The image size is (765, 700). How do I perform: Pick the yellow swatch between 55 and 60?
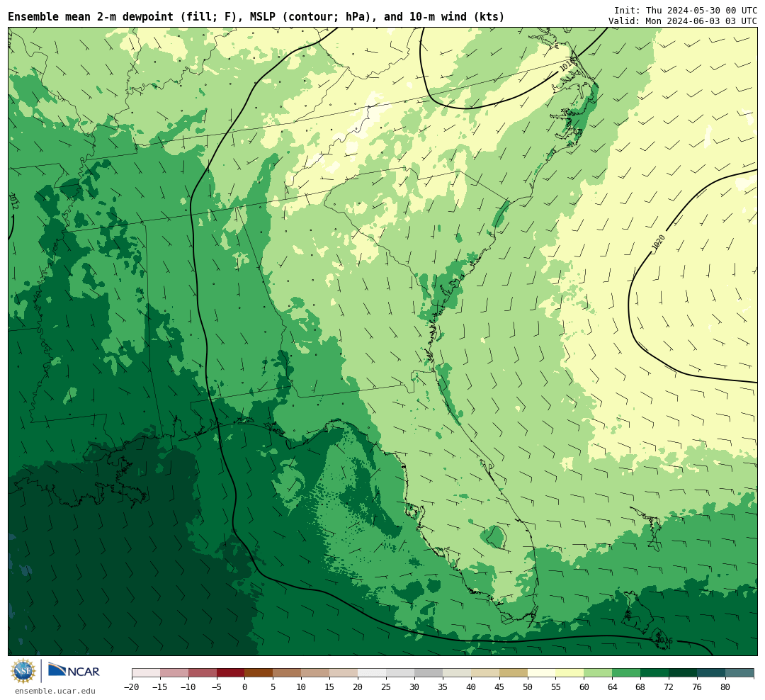tap(570, 673)
